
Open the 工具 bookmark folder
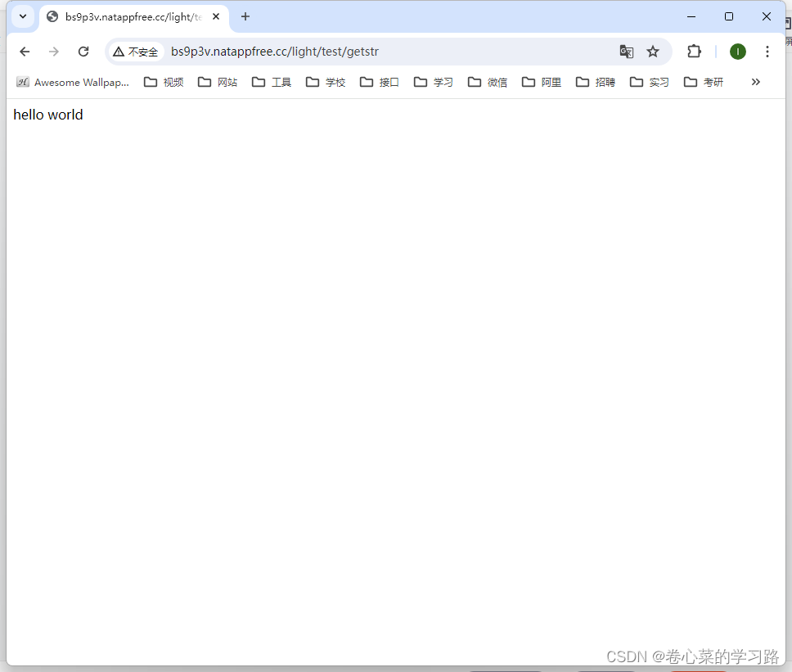coord(272,83)
